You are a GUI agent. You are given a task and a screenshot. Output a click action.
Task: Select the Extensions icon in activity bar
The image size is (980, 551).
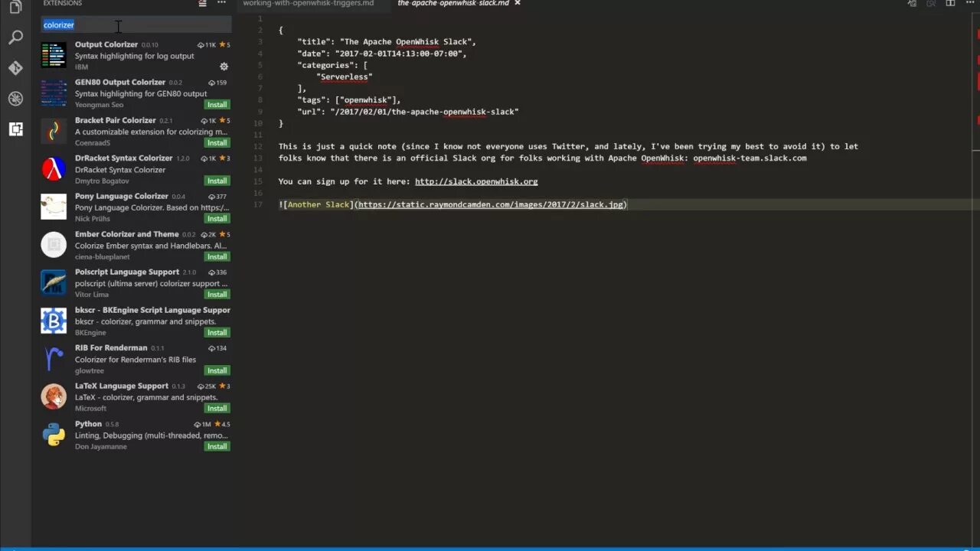[x=15, y=129]
